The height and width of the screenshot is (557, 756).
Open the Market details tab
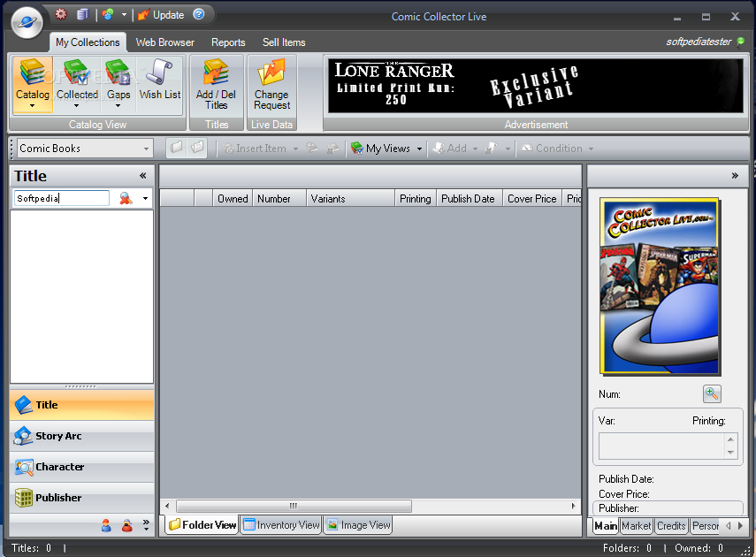coord(636,526)
